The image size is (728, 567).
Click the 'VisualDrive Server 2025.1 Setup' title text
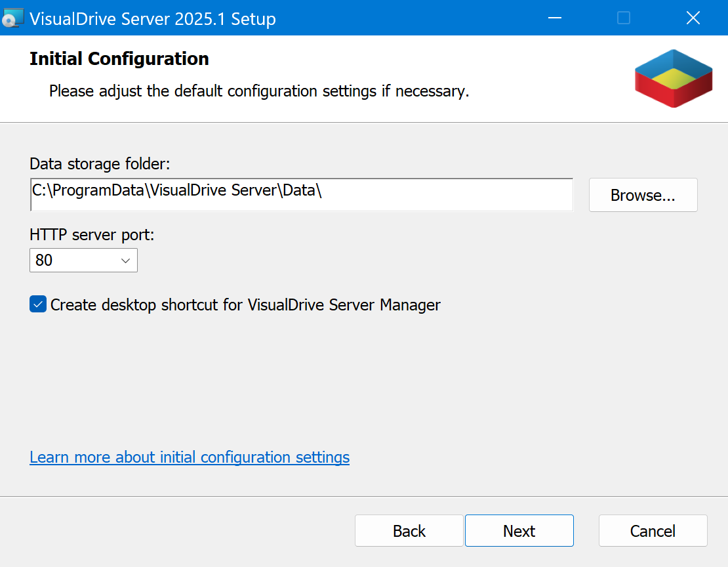(153, 19)
